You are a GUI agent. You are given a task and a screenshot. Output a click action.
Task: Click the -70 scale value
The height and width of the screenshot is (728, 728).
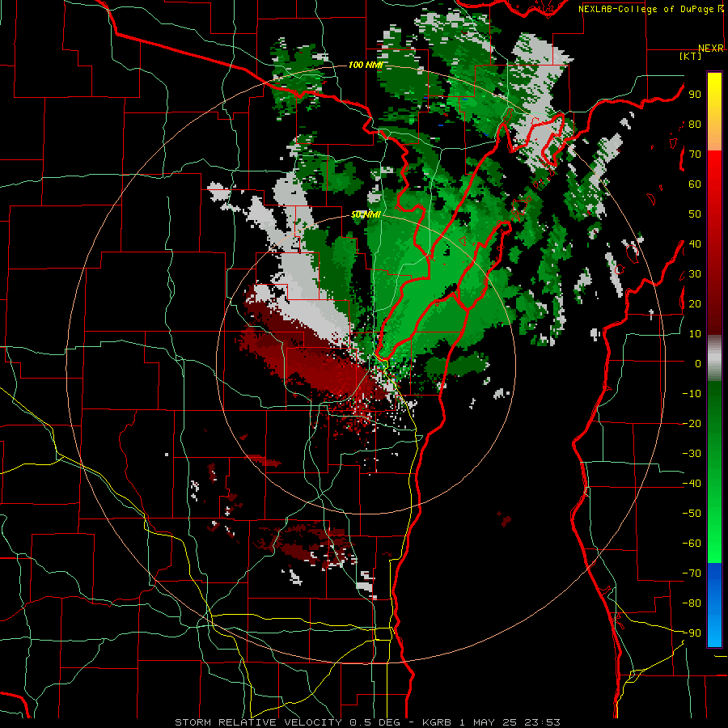coord(692,573)
